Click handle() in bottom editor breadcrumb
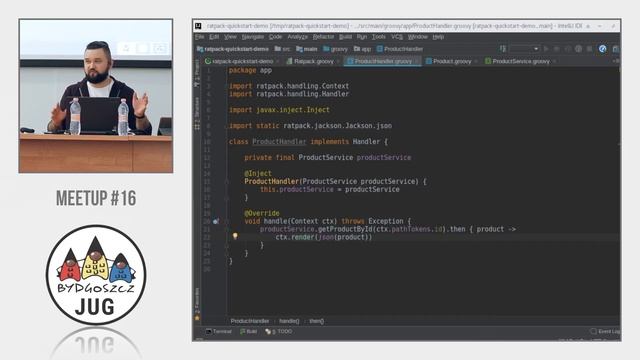 [289, 321]
